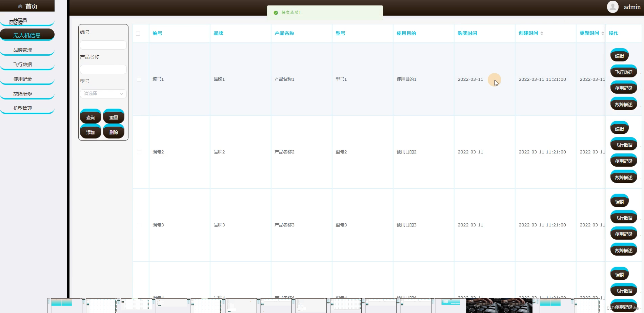This screenshot has height=313, width=644.
Task: Check the checkbox for row 编号1
Action: coord(139,79)
